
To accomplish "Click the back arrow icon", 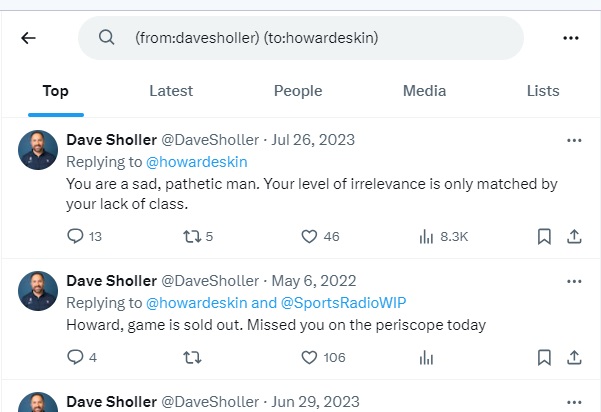I will point(28,38).
